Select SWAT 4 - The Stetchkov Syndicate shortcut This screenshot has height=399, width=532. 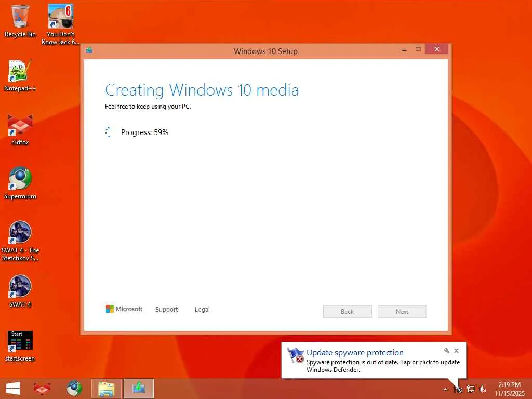[20, 241]
